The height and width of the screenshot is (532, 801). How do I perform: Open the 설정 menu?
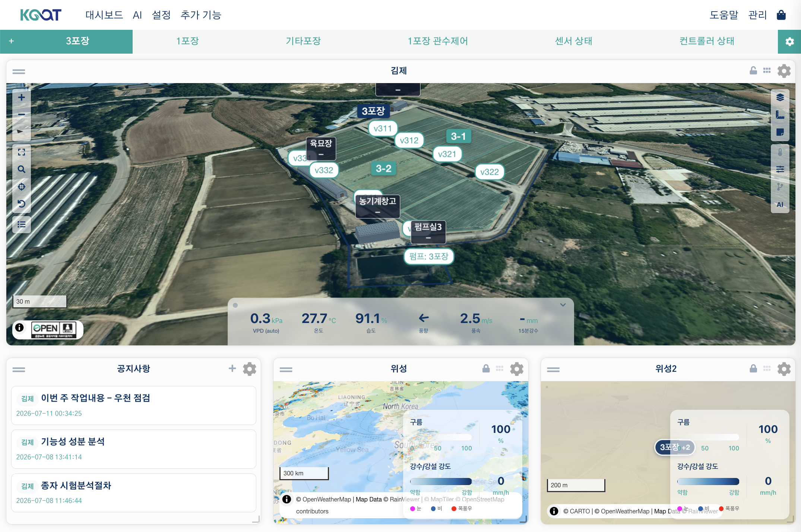coord(161,15)
